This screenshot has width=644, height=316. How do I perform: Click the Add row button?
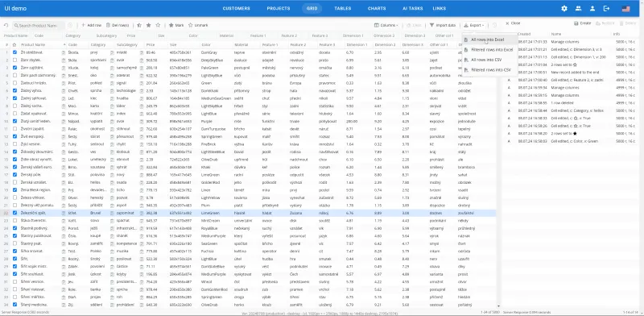click(x=91, y=25)
